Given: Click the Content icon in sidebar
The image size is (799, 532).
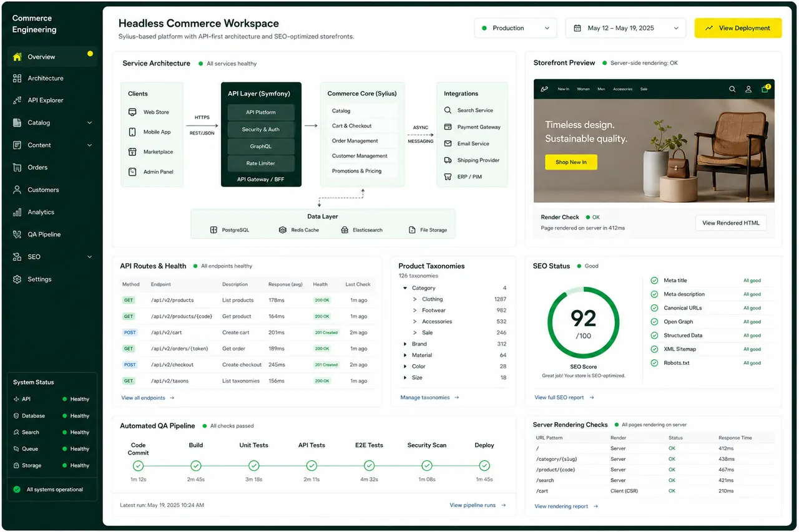Looking at the screenshot, I should pyautogui.click(x=17, y=145).
